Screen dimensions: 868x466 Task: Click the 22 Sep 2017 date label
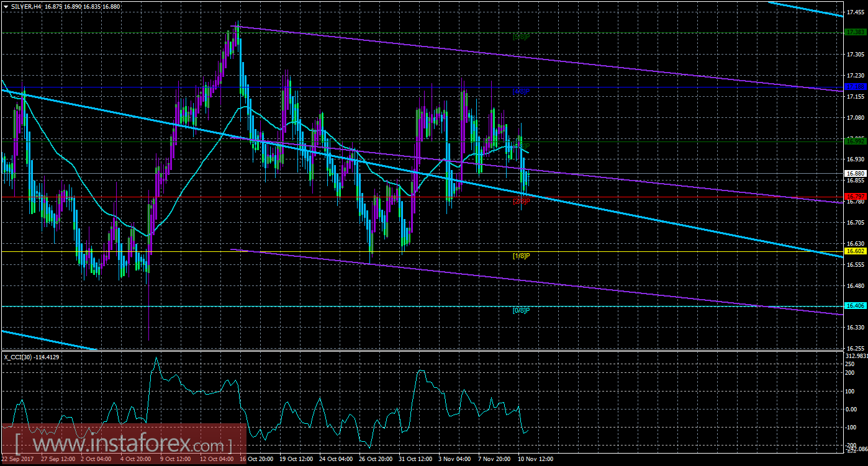[x=19, y=459]
